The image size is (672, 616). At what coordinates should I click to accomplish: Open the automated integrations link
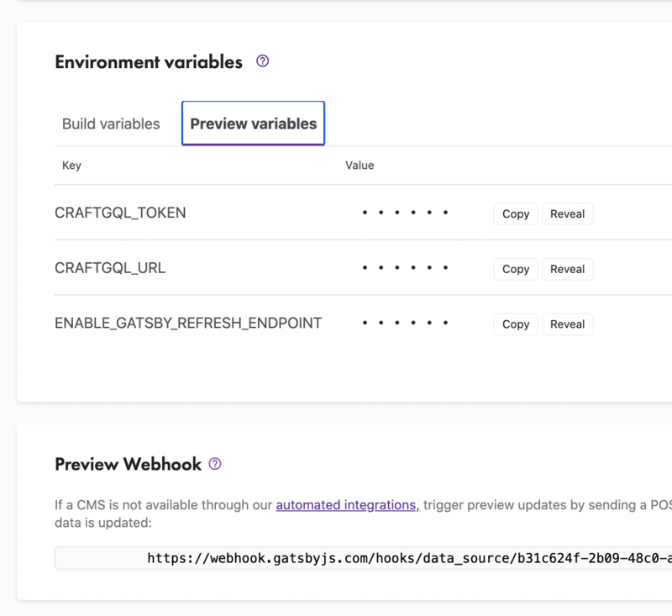pyautogui.click(x=347, y=505)
